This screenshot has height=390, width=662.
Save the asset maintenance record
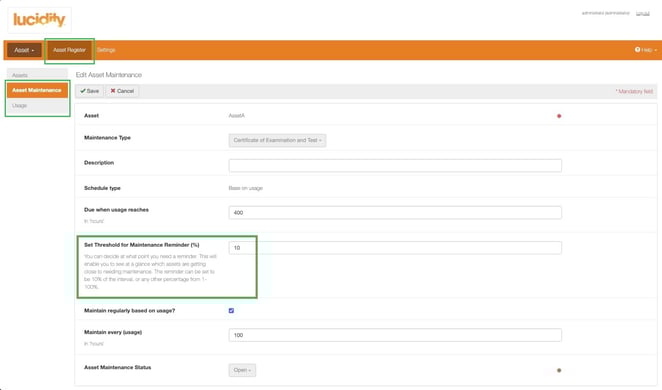90,91
